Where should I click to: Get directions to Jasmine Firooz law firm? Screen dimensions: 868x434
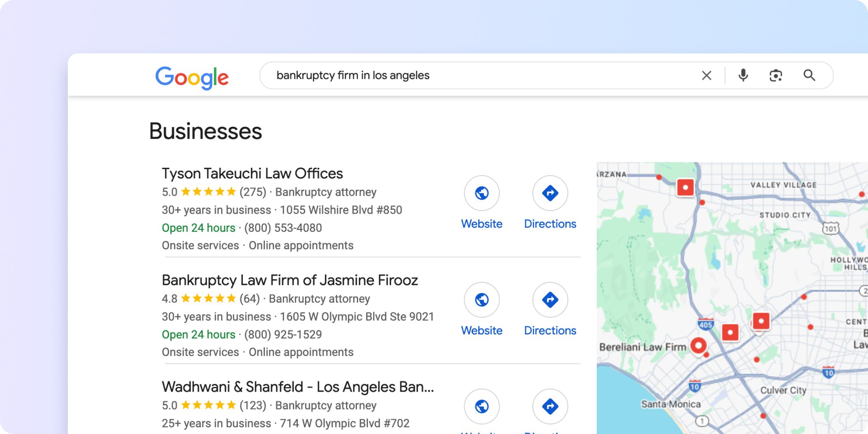point(550,300)
